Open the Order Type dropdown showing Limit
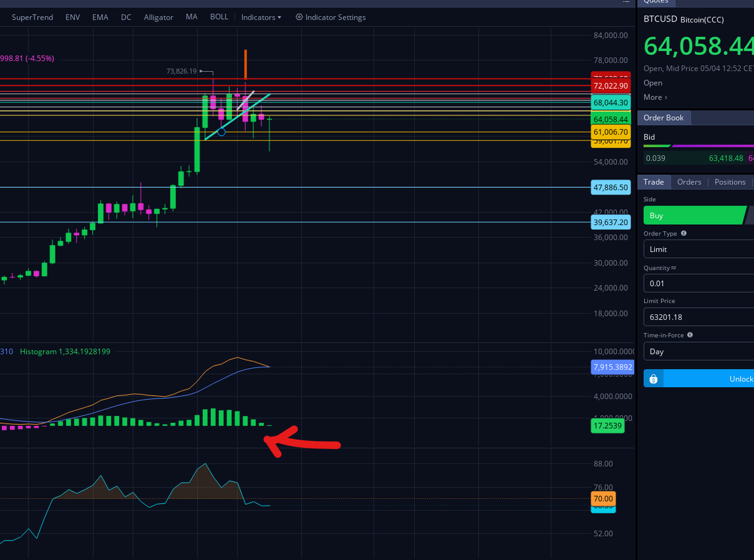The height and width of the screenshot is (560, 754). coord(697,249)
